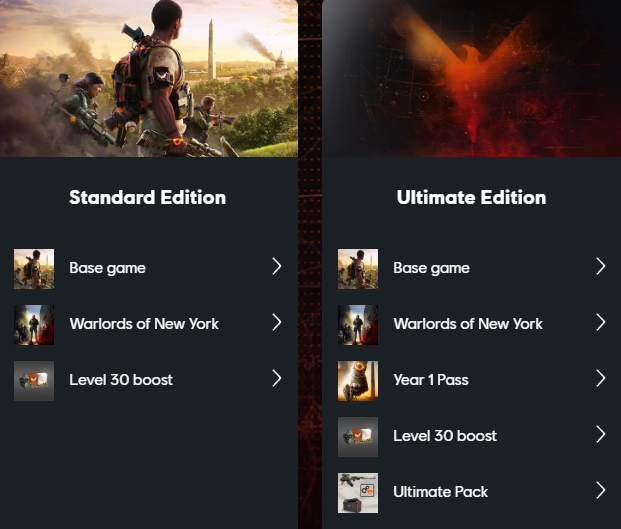The width and height of the screenshot is (621, 529).
Task: Expand the Year 1 Pass chevron
Action: pos(601,378)
